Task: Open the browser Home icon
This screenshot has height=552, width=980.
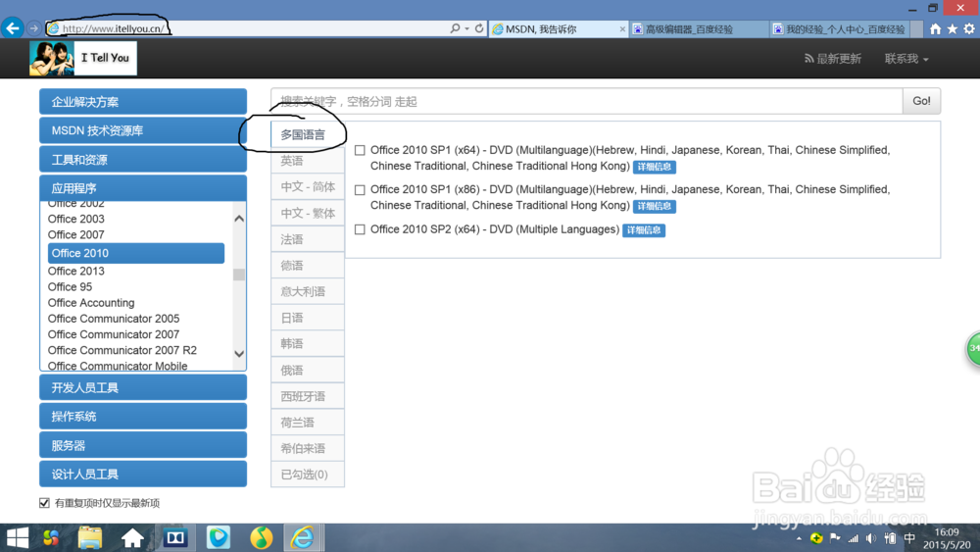Action: point(935,28)
